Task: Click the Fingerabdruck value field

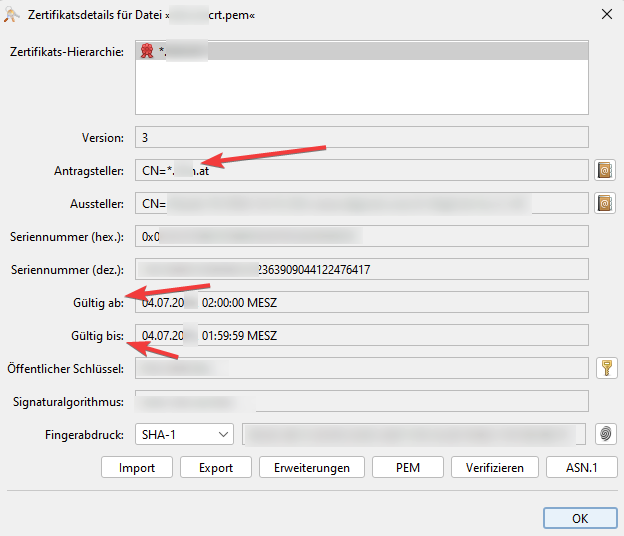Action: [x=412, y=434]
